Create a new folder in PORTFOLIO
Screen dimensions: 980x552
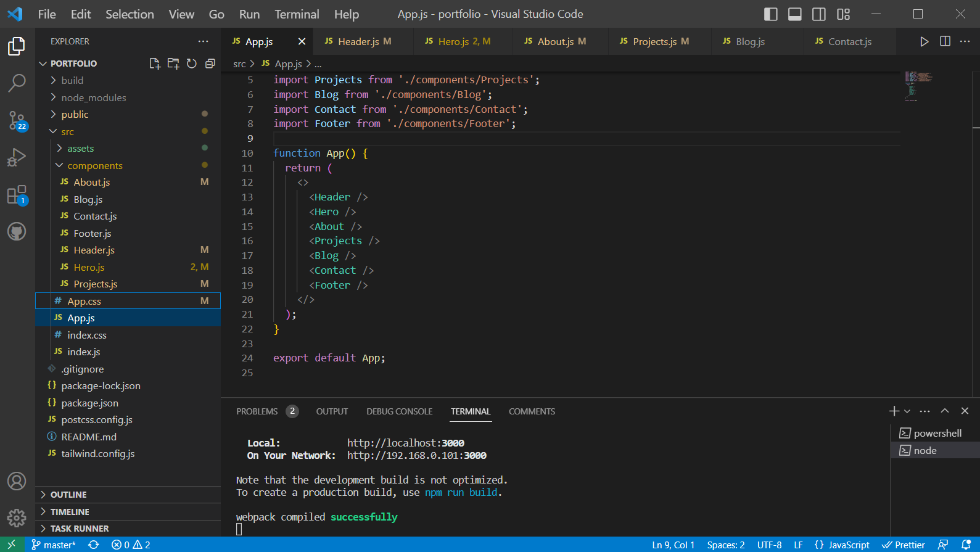173,64
